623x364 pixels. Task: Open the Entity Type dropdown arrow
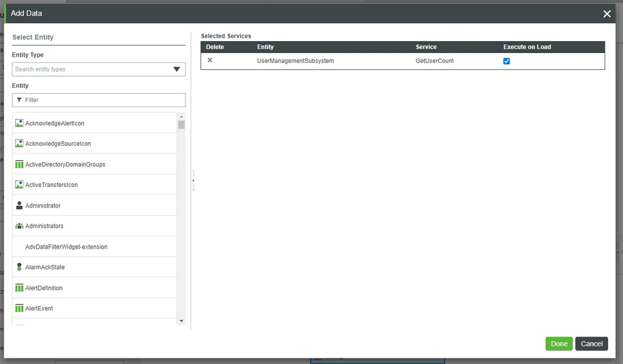(x=177, y=69)
